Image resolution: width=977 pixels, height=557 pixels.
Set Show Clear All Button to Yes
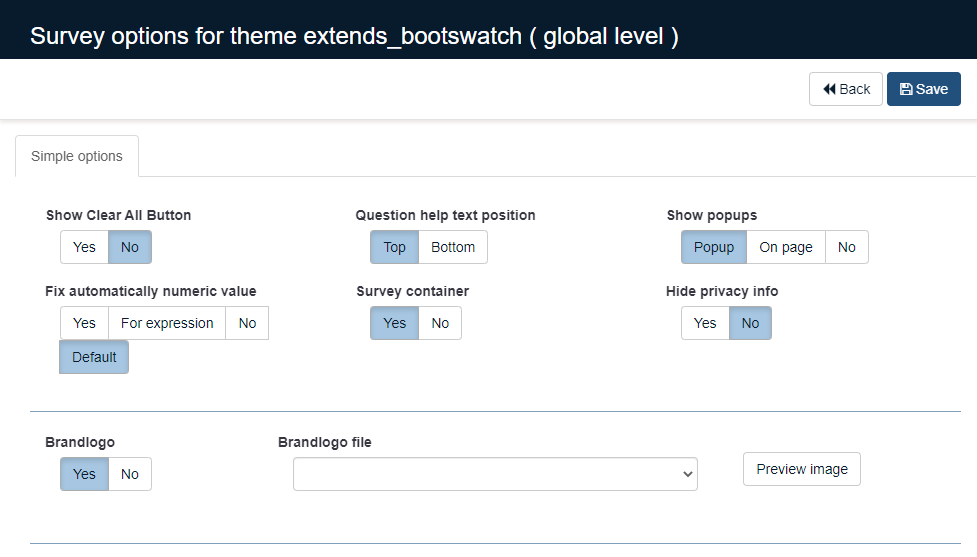pyautogui.click(x=84, y=247)
